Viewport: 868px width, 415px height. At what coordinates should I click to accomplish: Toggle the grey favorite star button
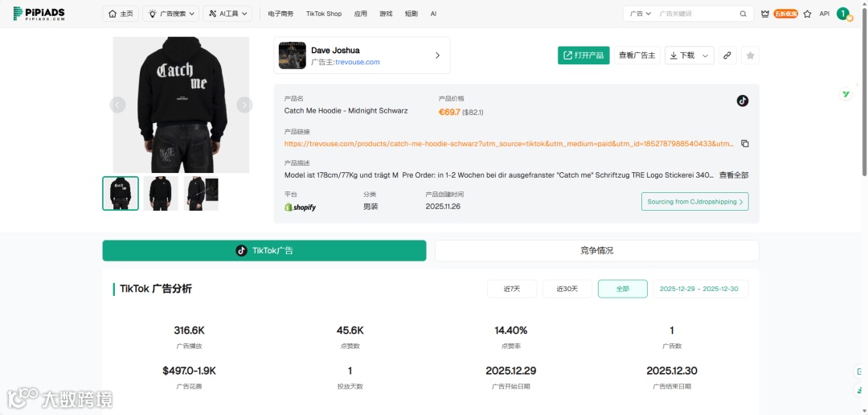750,55
